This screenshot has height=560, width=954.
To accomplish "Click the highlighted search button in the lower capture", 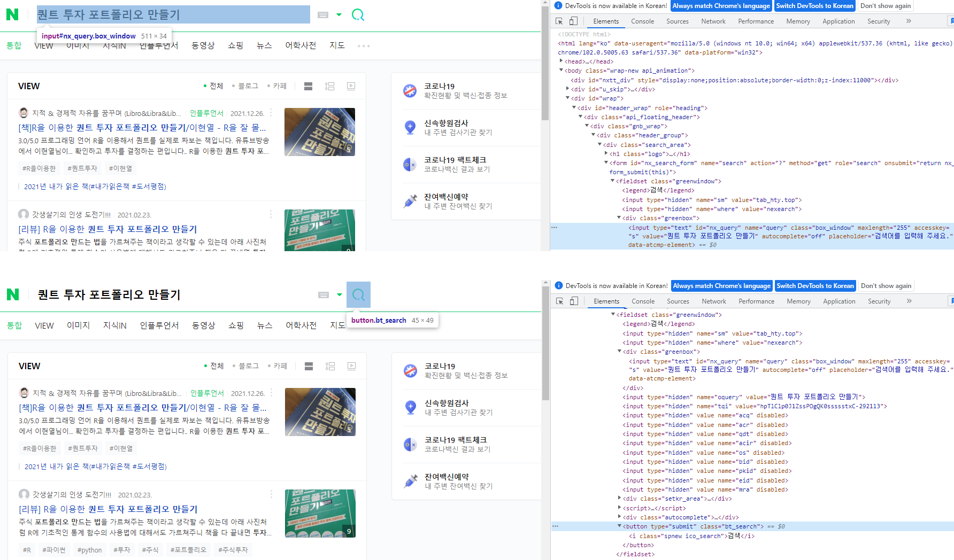I will [358, 294].
